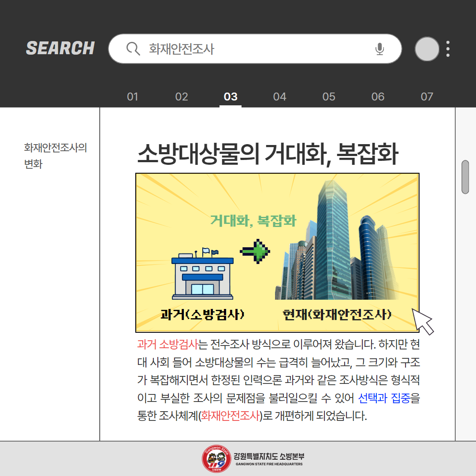Screen dimensions: 476x476
Task: Click into the '화재안전조사' search field
Action: pyautogui.click(x=256, y=49)
